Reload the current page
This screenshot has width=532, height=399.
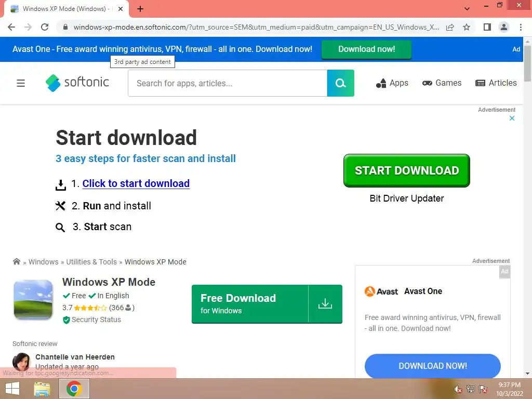pos(45,27)
